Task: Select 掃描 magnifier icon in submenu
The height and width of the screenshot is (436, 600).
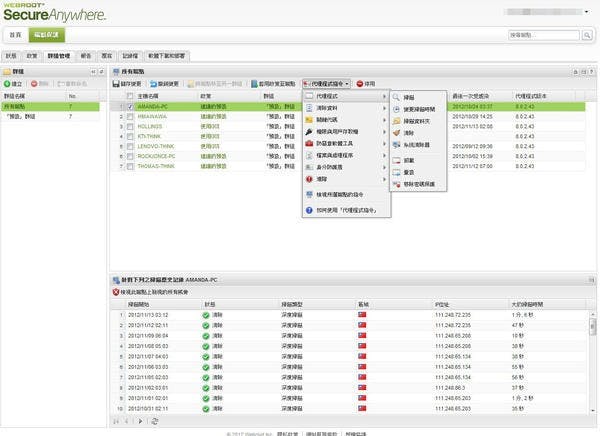Action: (397, 97)
